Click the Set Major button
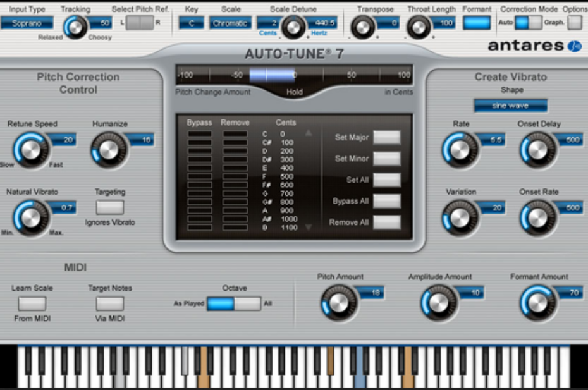 point(387,138)
